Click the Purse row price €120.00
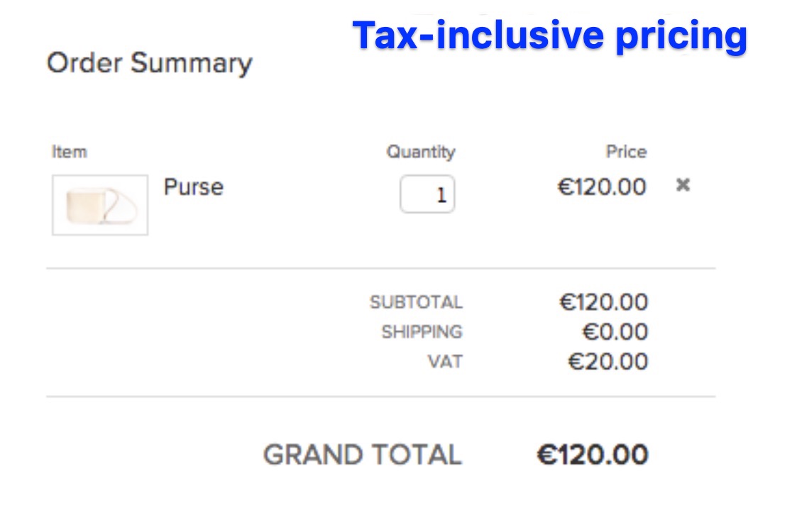This screenshot has height=532, width=797. [602, 187]
